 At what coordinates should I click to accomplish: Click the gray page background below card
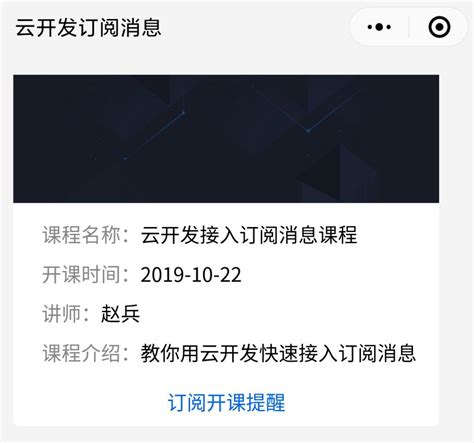coord(226,434)
